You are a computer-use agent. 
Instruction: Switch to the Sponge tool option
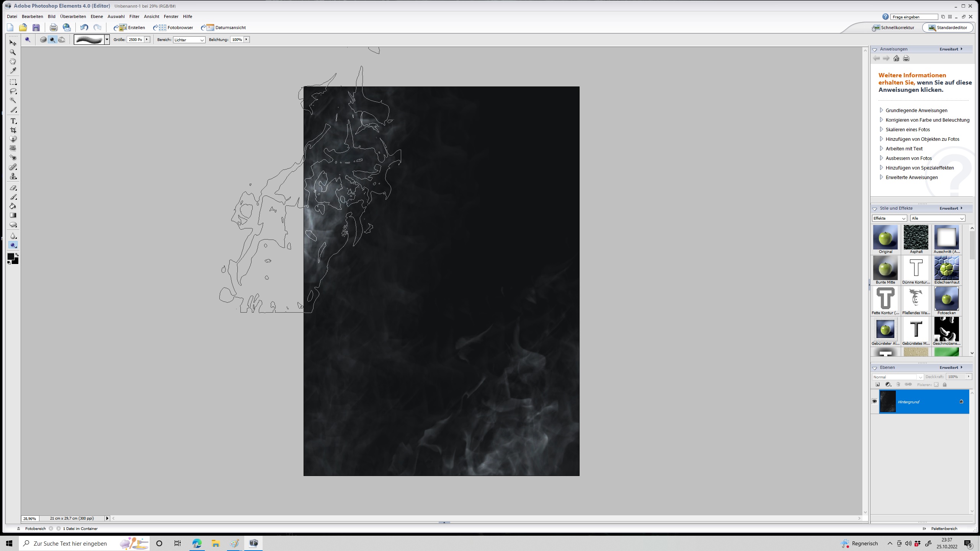(43, 39)
